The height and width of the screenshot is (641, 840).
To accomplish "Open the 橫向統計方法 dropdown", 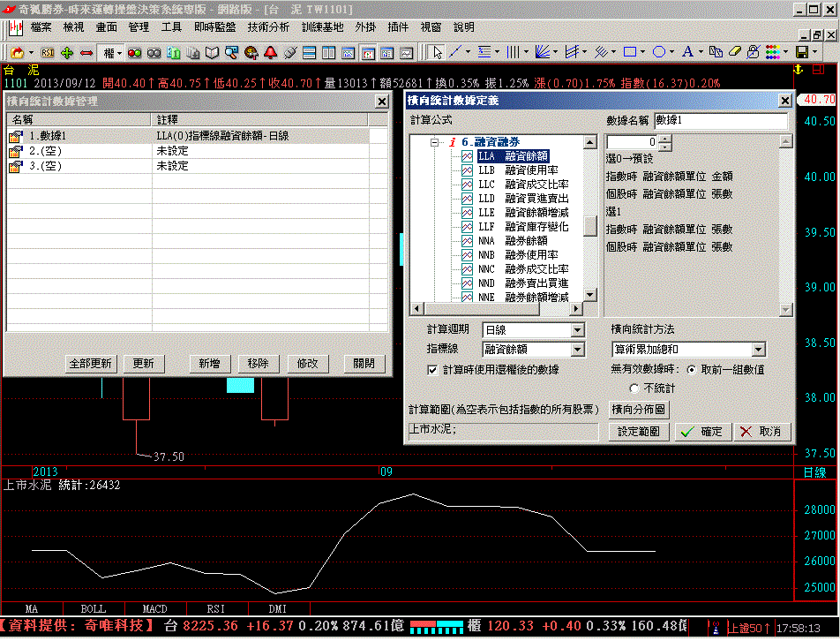I will [x=758, y=351].
